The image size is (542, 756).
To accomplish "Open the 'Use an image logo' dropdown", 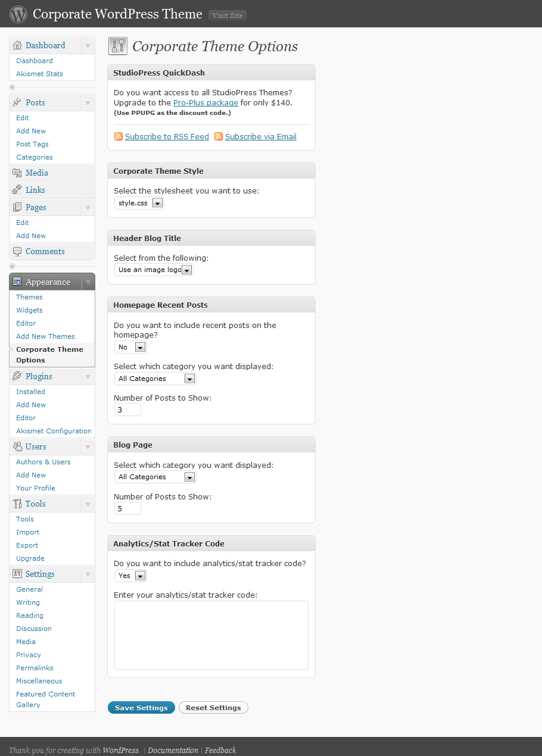I will [154, 270].
